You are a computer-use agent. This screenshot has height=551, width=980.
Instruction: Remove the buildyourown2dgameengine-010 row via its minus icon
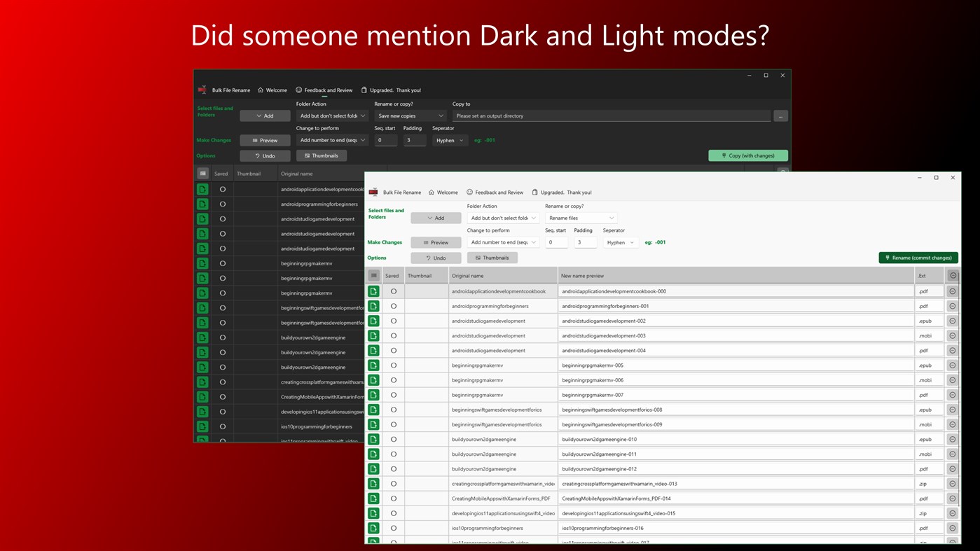(953, 440)
